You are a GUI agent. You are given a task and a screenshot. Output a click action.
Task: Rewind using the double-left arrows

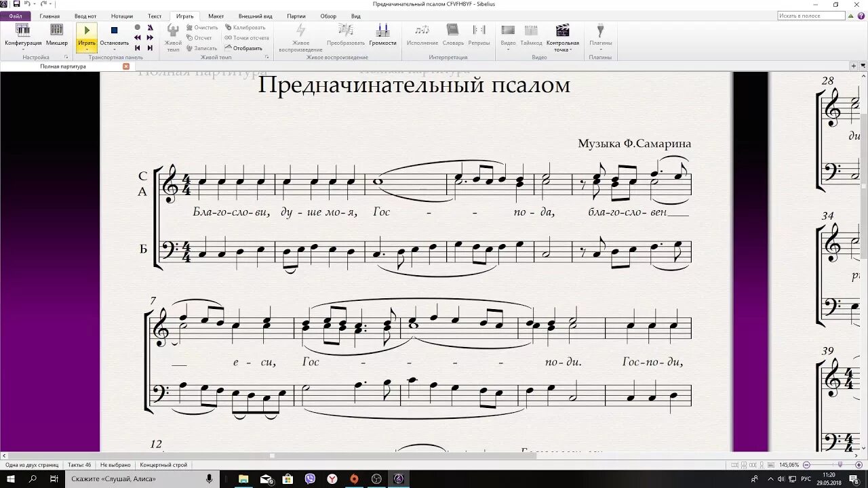[x=138, y=38]
